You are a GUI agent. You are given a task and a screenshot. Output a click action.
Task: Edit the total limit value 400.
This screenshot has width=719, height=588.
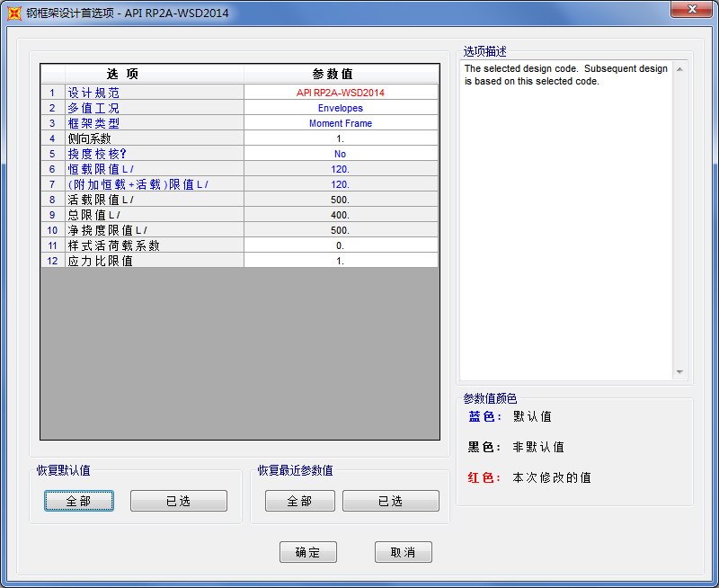click(340, 215)
